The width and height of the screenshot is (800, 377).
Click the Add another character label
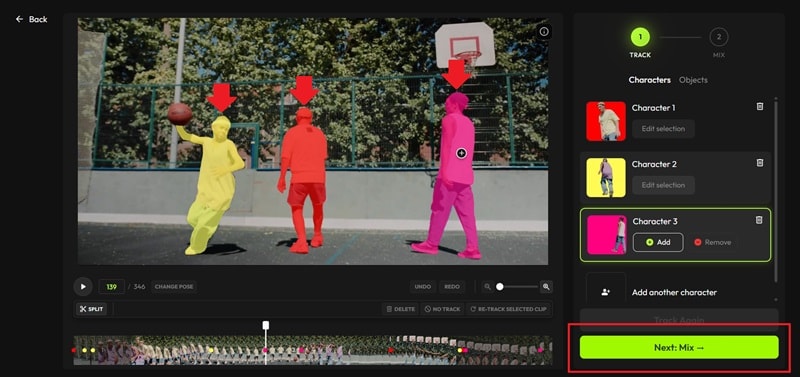tap(674, 292)
